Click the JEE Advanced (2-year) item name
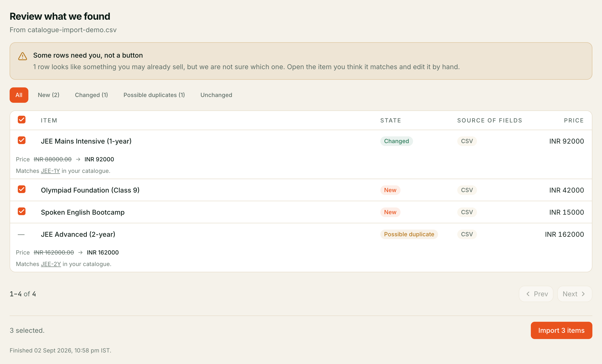The width and height of the screenshot is (602, 364). [78, 234]
